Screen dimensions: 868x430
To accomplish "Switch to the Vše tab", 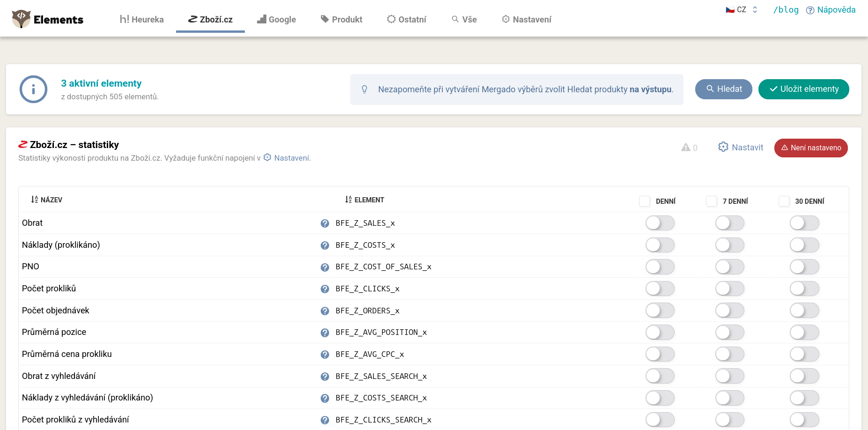I will (x=464, y=19).
